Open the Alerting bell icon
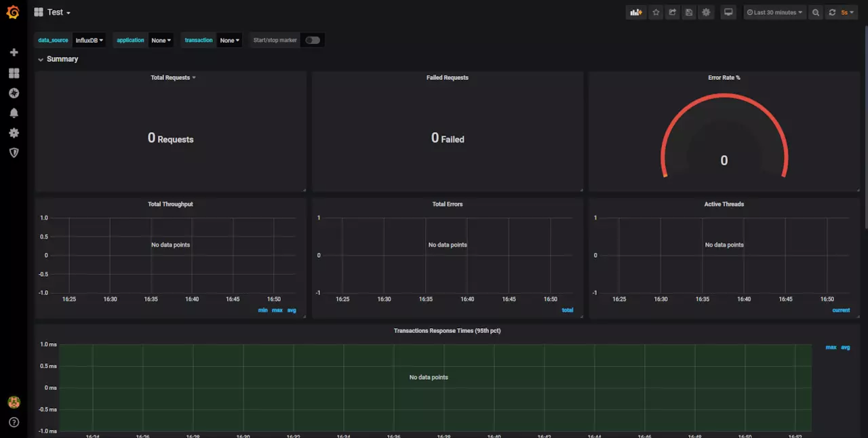868x438 pixels. coord(14,113)
